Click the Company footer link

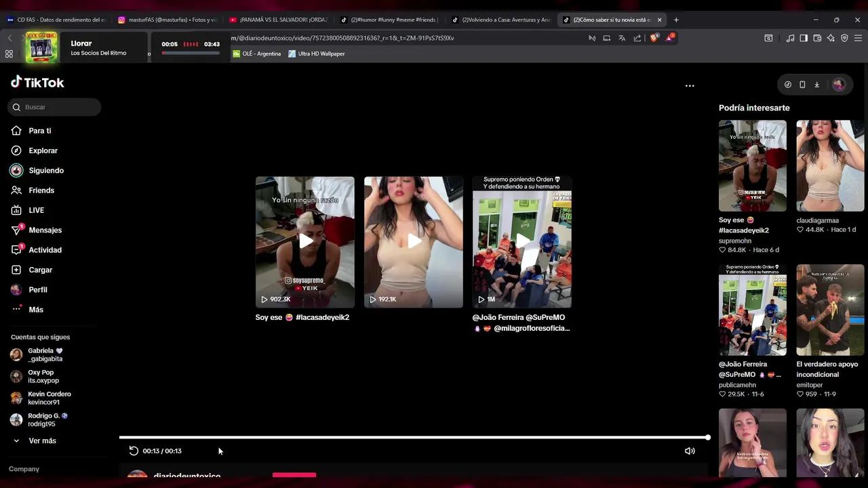pos(24,469)
